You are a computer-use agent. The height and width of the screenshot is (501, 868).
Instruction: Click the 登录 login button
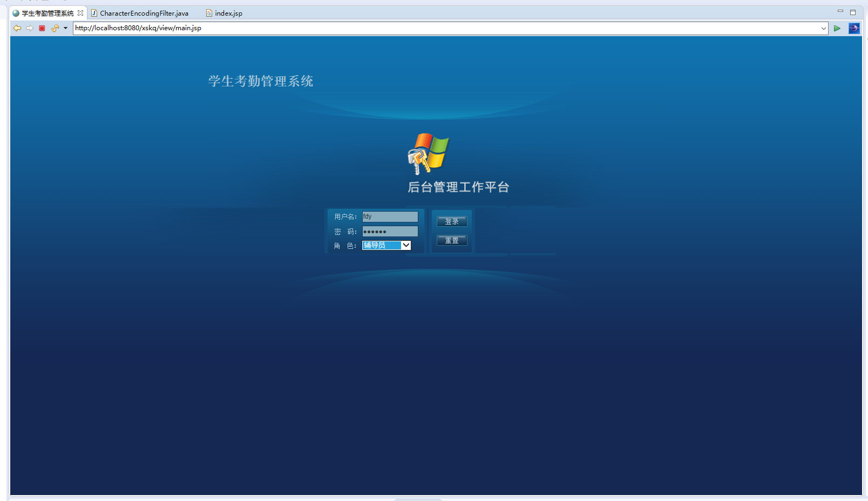[x=452, y=221]
